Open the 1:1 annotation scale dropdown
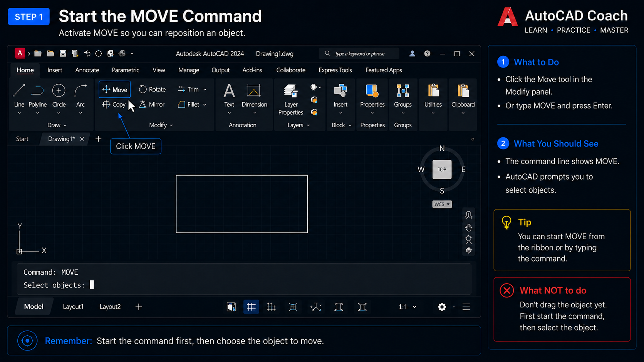 click(408, 307)
